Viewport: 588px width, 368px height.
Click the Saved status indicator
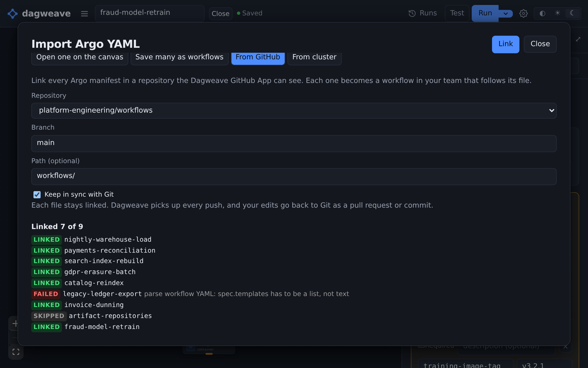250,13
